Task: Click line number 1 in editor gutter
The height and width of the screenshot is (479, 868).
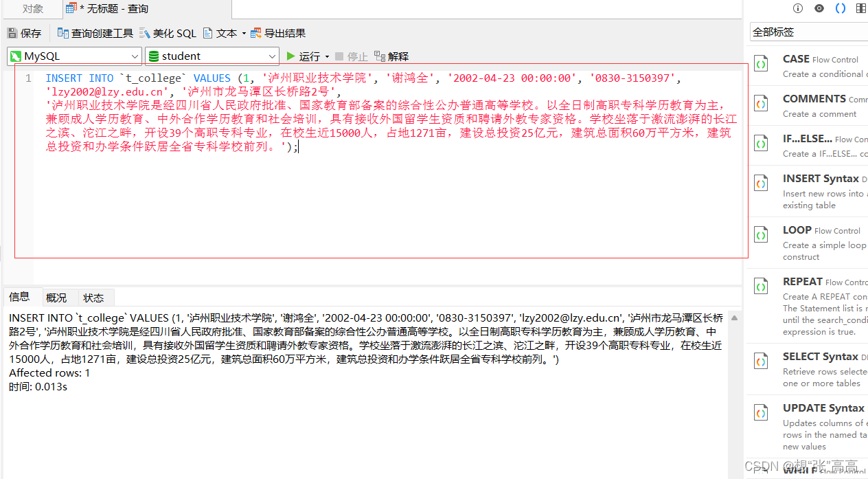Action: pyautogui.click(x=28, y=78)
